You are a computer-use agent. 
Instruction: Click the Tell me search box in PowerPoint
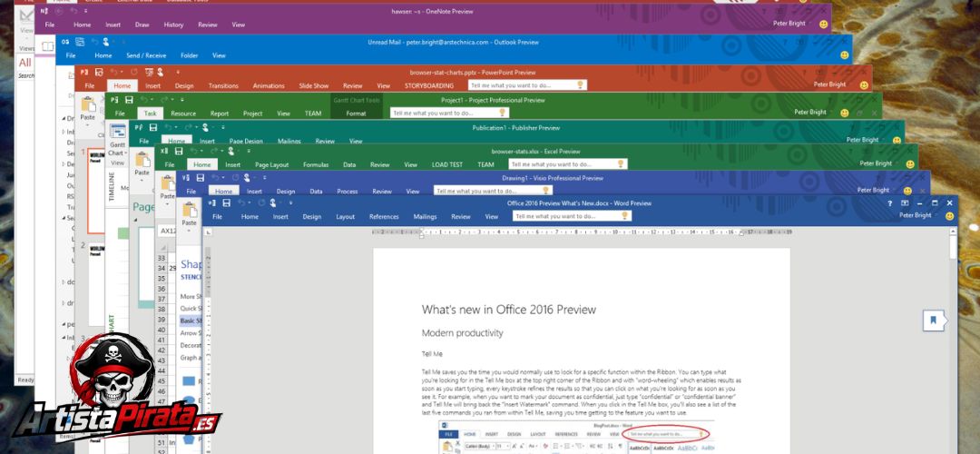(x=527, y=85)
